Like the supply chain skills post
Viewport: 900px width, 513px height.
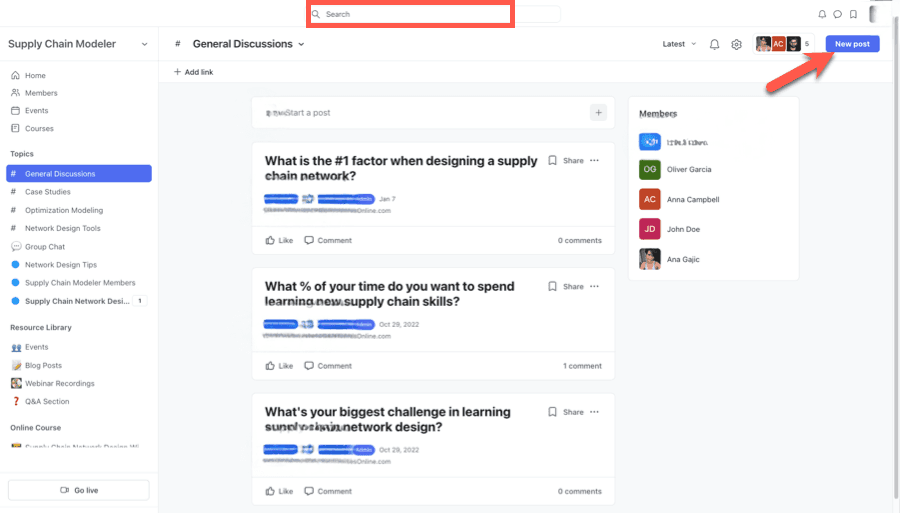(x=279, y=366)
